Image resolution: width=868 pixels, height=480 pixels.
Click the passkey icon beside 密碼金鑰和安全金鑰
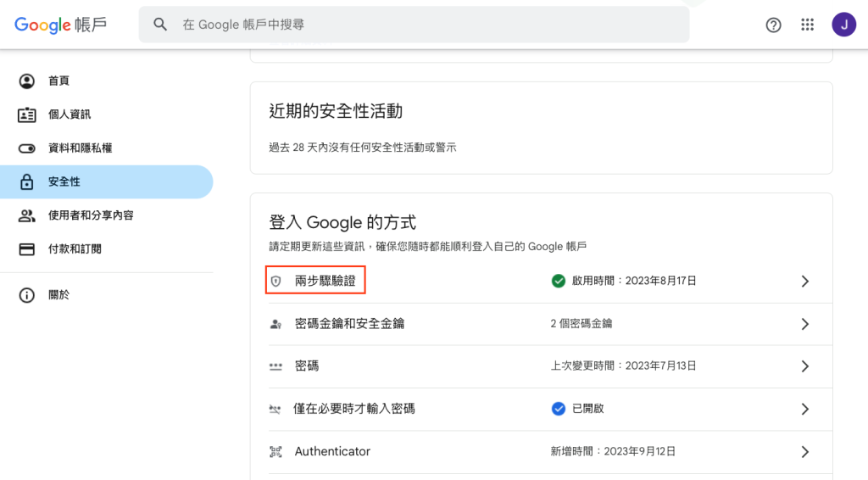[x=275, y=324]
